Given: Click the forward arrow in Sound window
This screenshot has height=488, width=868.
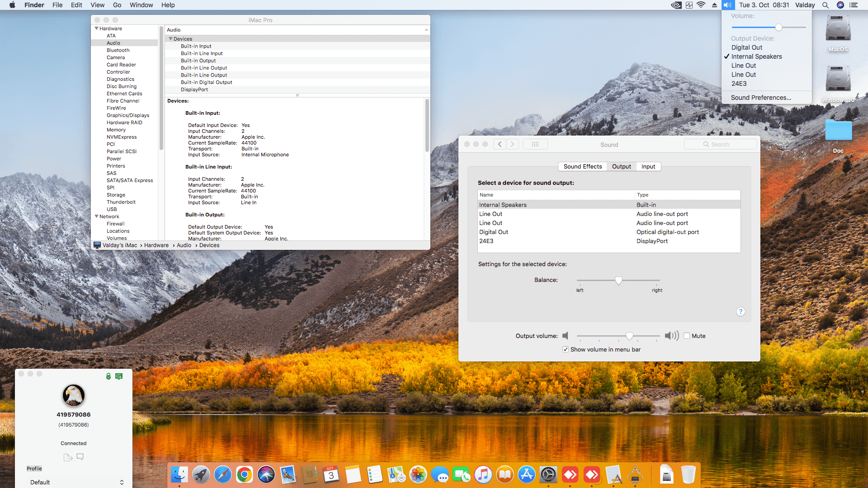Looking at the screenshot, I should pyautogui.click(x=512, y=144).
